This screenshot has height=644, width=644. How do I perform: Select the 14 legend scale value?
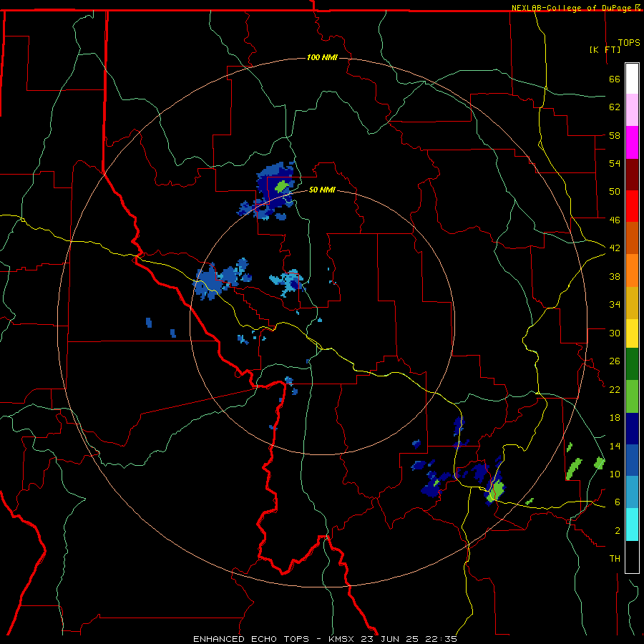615,446
